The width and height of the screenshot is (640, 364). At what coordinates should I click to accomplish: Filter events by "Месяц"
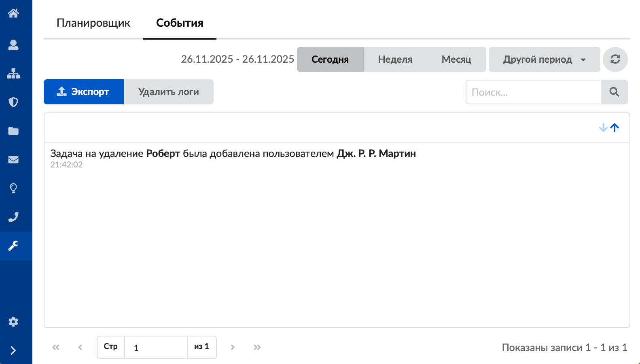[456, 59]
